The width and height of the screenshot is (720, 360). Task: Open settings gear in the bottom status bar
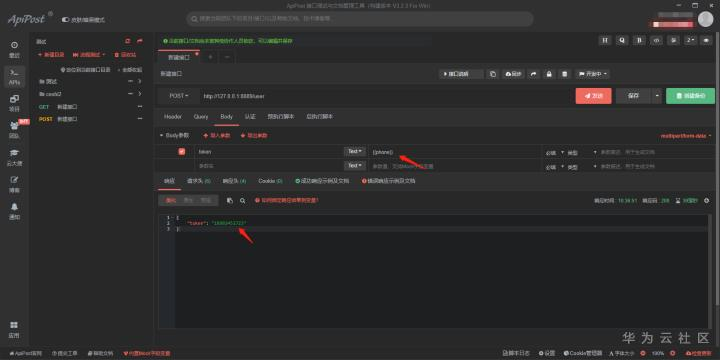coord(547,354)
